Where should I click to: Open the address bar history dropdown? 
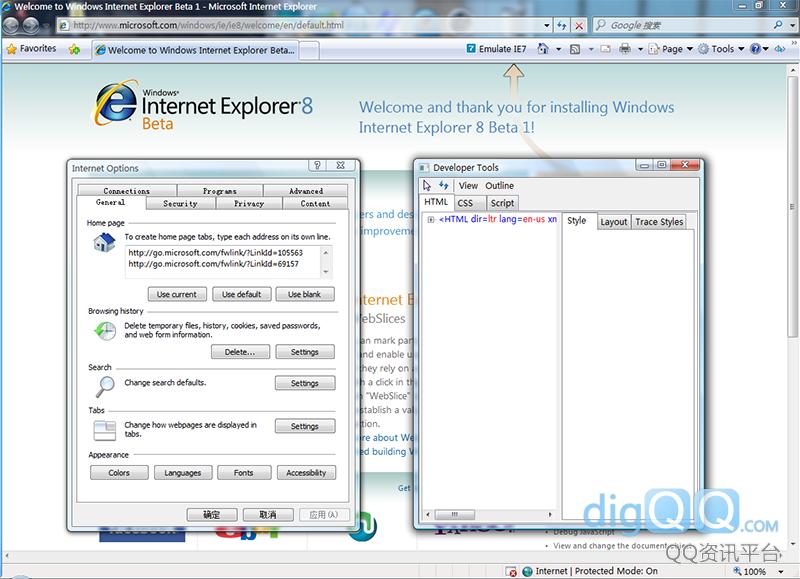pyautogui.click(x=547, y=26)
